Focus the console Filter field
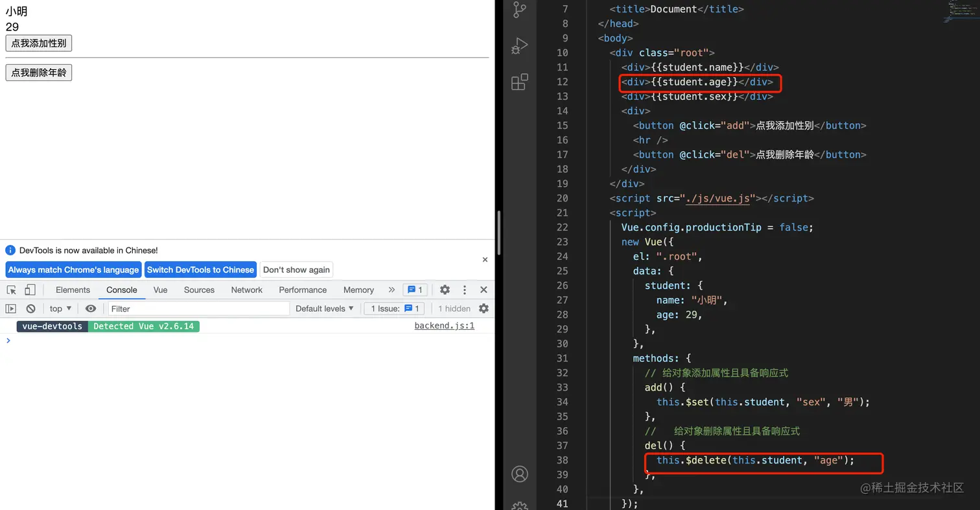 tap(199, 308)
